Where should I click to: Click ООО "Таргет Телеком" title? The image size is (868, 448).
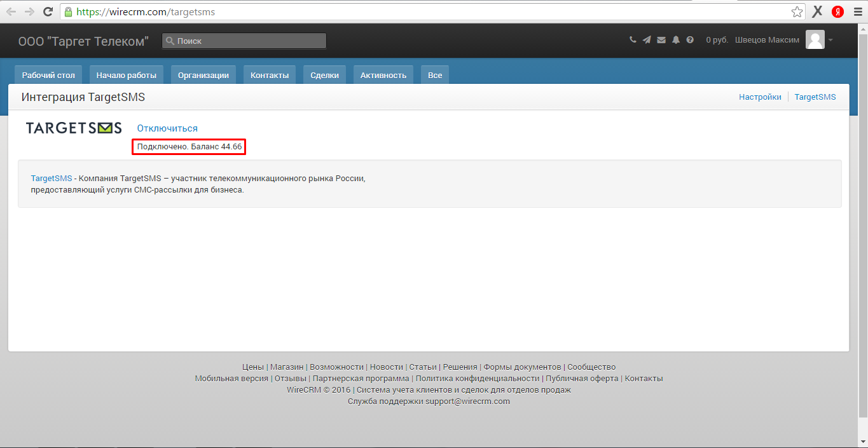(x=83, y=41)
